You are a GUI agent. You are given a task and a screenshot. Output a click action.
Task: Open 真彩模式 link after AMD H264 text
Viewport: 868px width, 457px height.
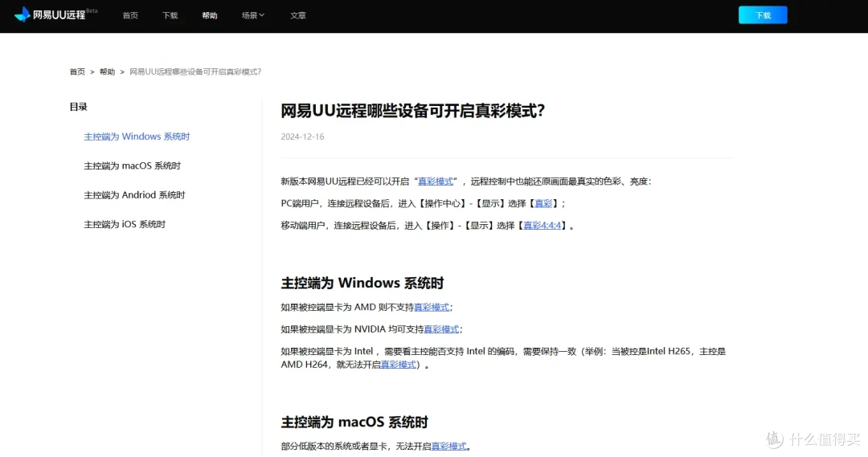399,365
